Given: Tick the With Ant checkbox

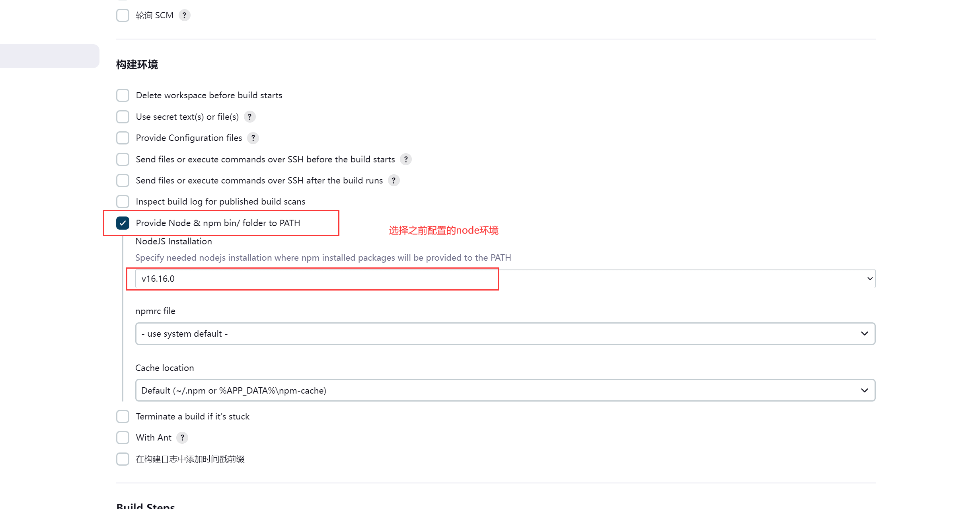Looking at the screenshot, I should tap(123, 437).
